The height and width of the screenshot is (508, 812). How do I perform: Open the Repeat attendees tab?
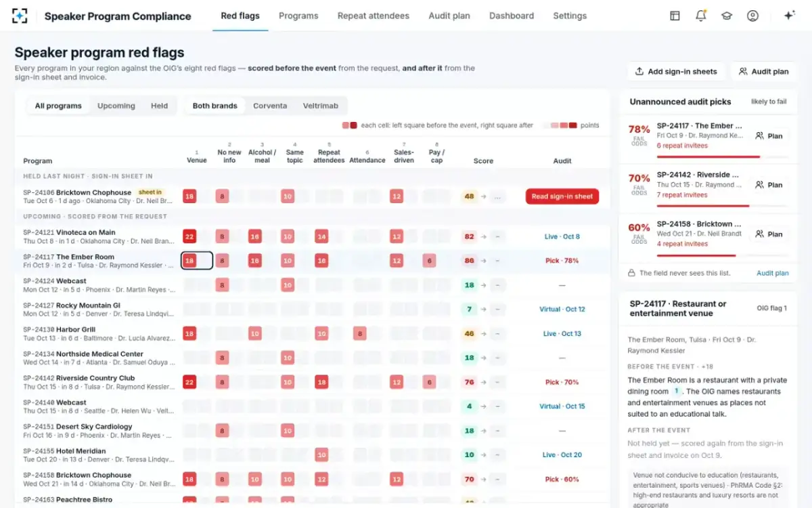click(374, 16)
